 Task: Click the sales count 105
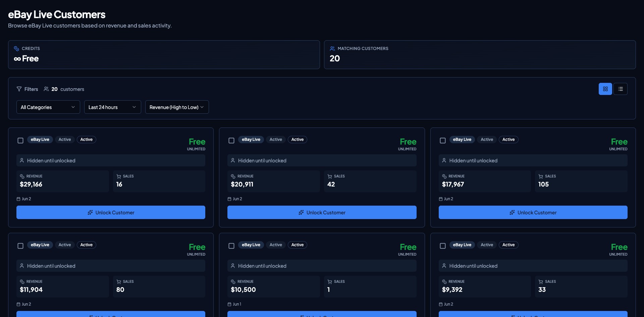[x=544, y=184]
